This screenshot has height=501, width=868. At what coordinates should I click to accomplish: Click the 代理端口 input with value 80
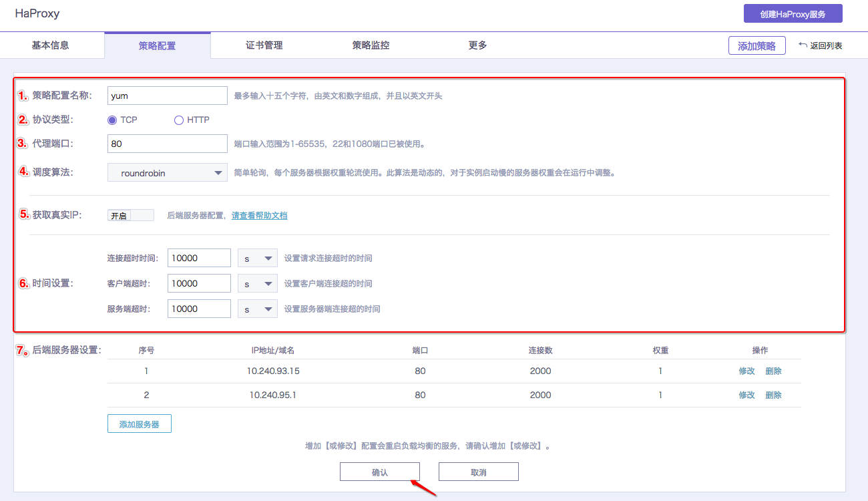click(168, 144)
